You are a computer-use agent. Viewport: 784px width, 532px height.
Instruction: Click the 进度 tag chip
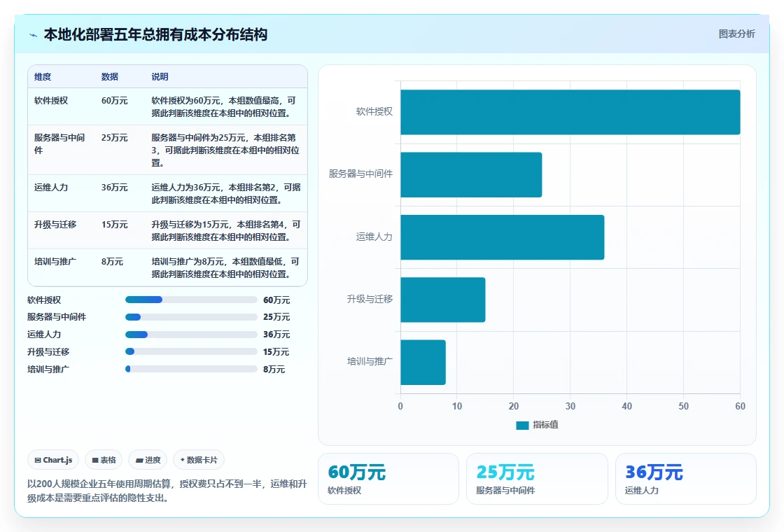pyautogui.click(x=148, y=460)
